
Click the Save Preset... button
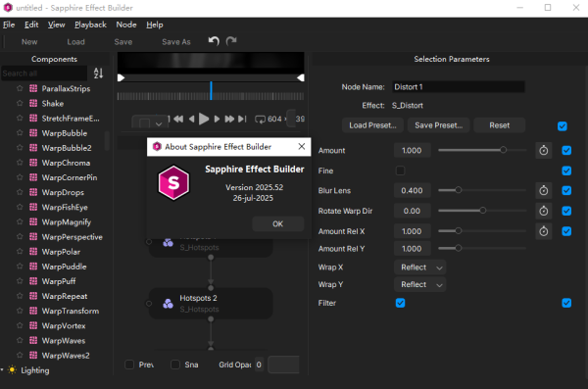tap(439, 125)
